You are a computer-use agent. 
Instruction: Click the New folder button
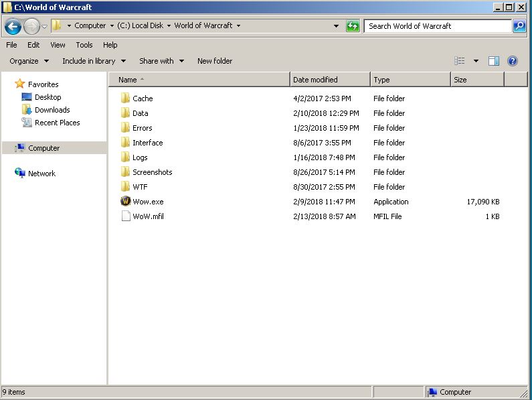pos(215,61)
